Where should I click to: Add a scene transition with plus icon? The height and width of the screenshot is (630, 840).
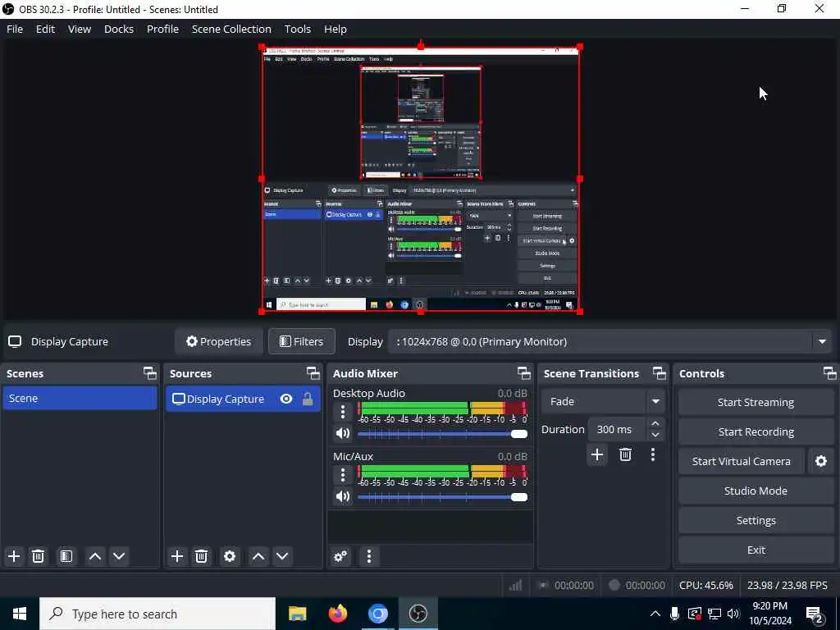[597, 454]
